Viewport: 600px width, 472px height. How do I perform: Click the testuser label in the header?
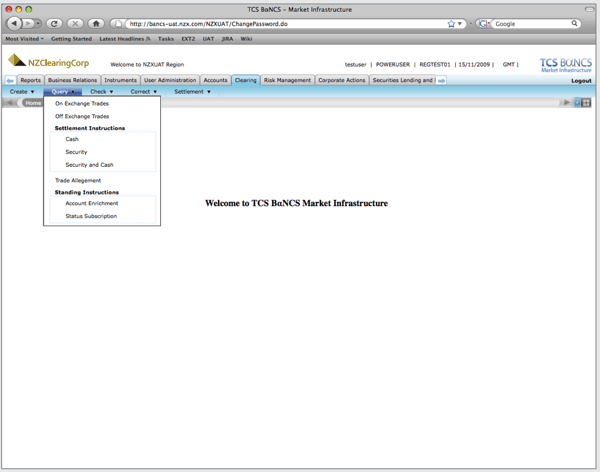[355, 64]
